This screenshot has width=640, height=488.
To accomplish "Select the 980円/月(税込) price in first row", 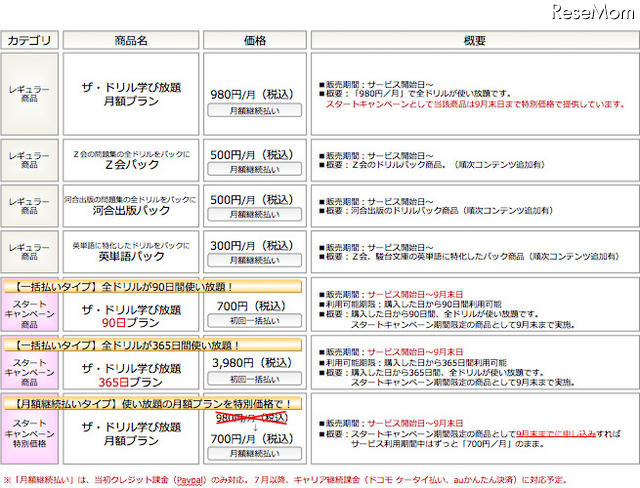I will point(252,95).
